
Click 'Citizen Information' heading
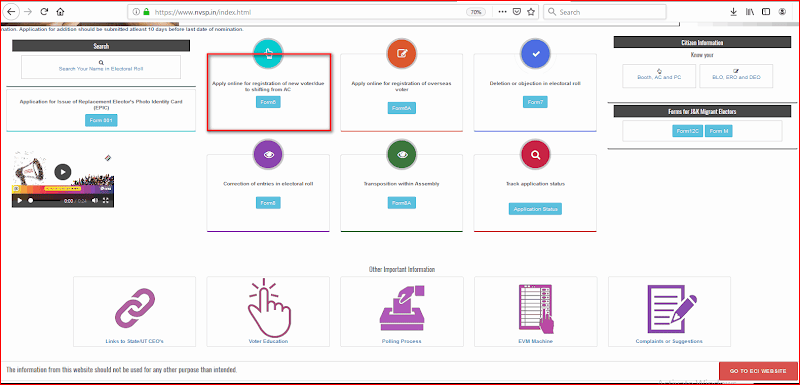(x=702, y=42)
